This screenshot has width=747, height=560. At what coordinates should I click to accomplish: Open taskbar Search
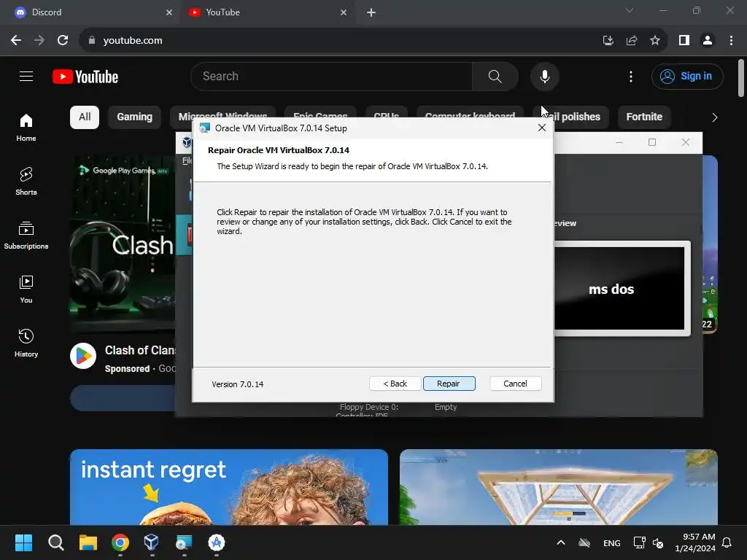[x=55, y=542]
